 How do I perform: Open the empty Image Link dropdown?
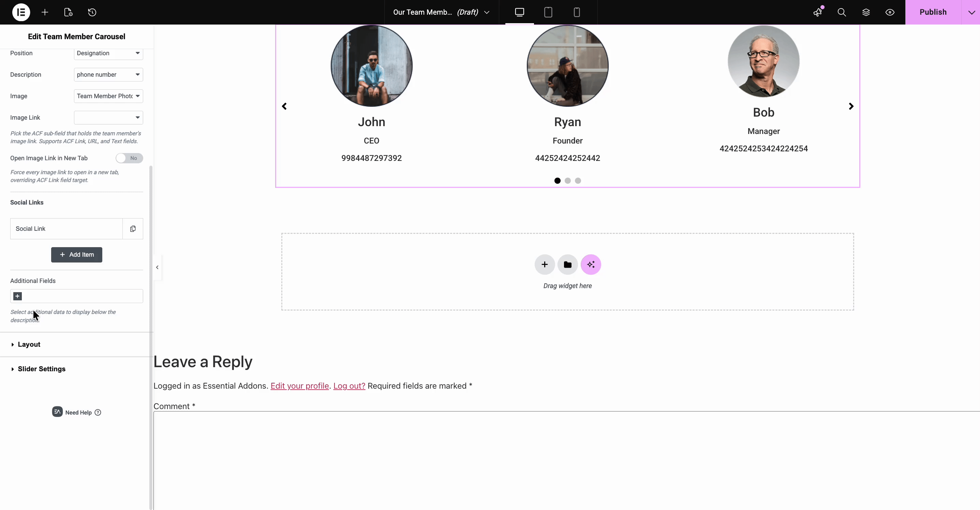pyautogui.click(x=108, y=118)
